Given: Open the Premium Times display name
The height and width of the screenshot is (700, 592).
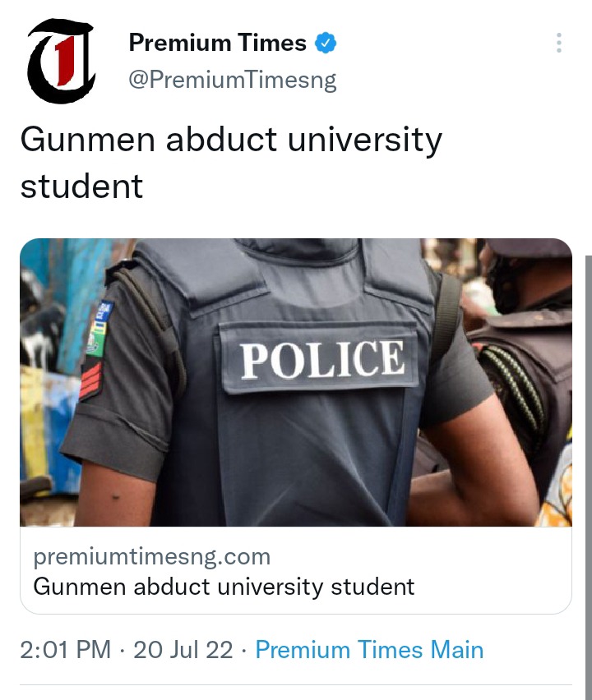Looking at the screenshot, I should [218, 43].
